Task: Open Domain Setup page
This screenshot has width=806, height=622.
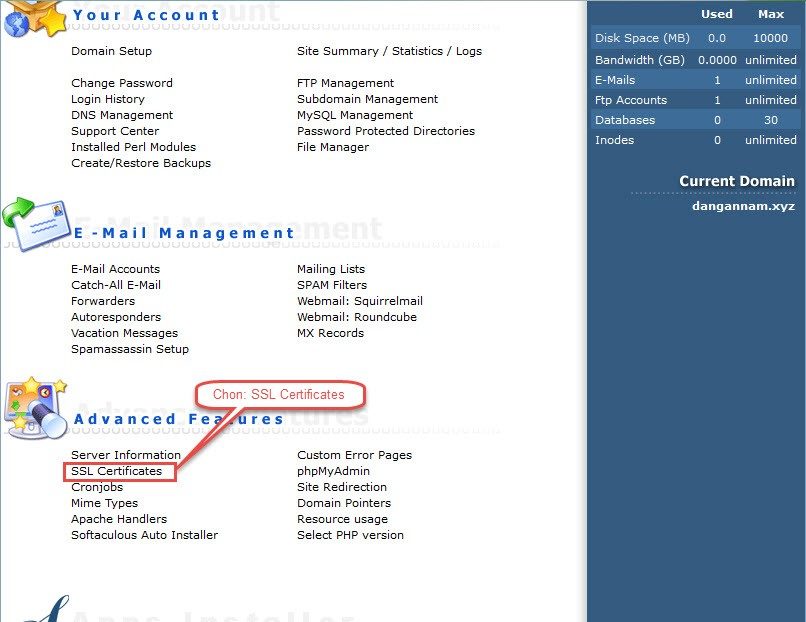Action: click(x=111, y=51)
